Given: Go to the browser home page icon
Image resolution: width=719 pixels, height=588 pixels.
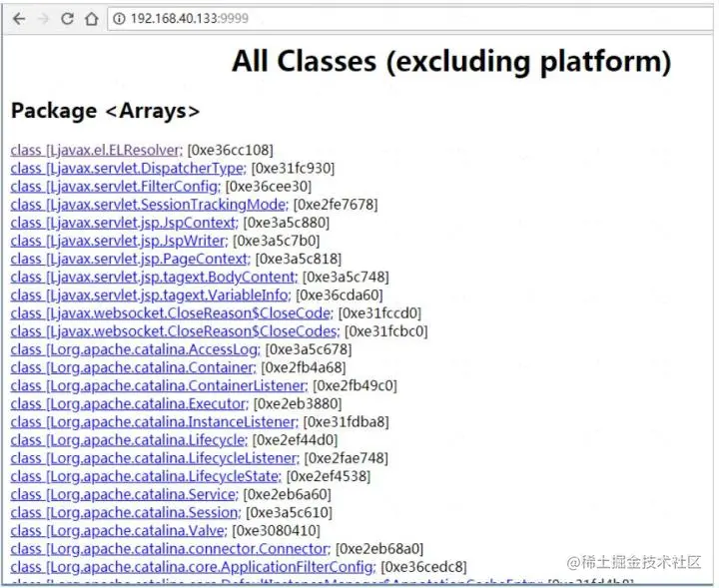Looking at the screenshot, I should coord(92,19).
